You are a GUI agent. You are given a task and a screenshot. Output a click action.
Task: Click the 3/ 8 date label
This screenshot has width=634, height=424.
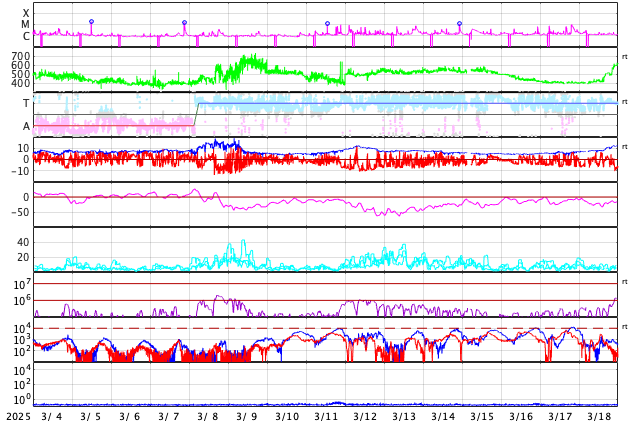pos(208,416)
